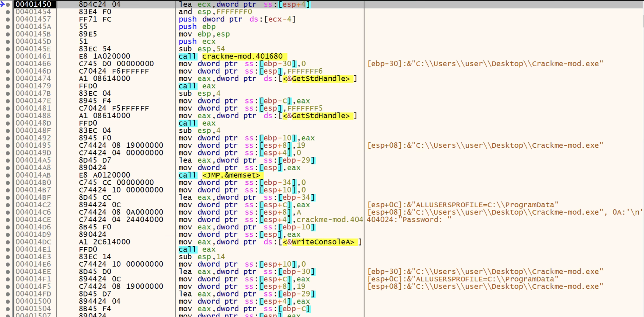Select the bytes E8 1A020000

(105, 56)
